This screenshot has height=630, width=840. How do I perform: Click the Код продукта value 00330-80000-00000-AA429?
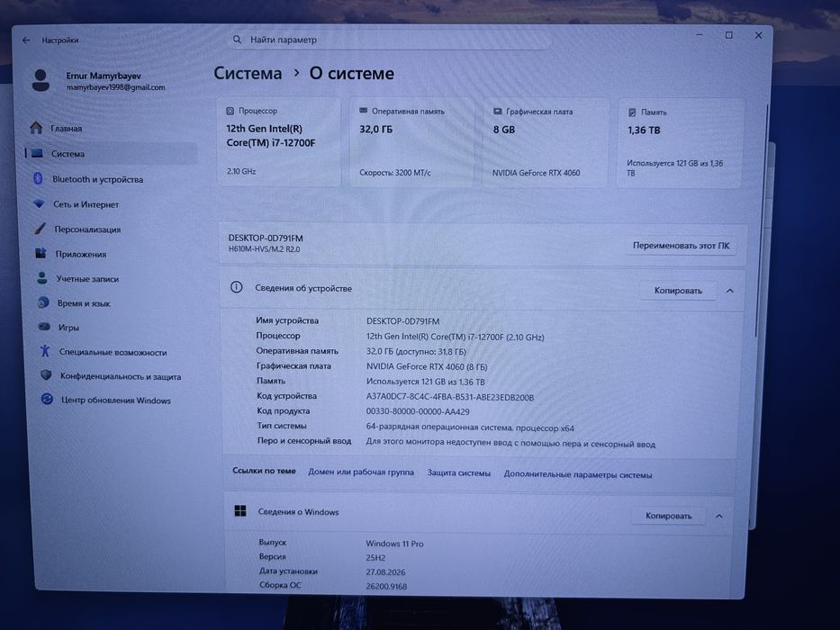pos(418,411)
